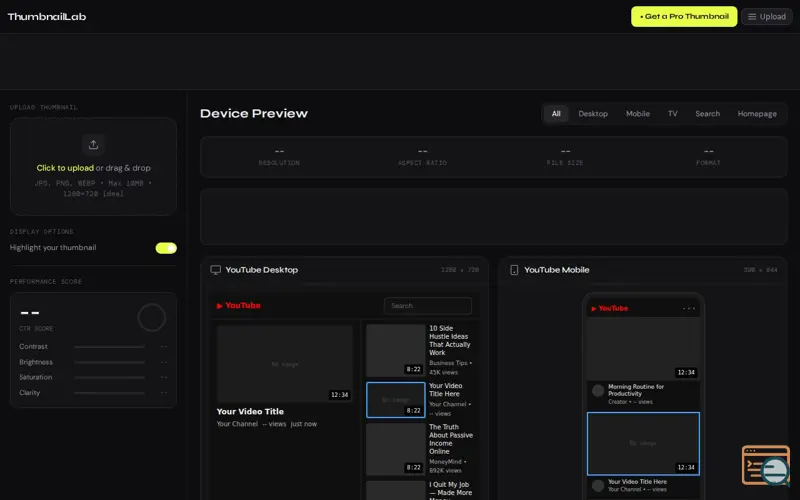Click 'Morning Routine for Productivity' title
The width and height of the screenshot is (800, 500).
tap(636, 390)
